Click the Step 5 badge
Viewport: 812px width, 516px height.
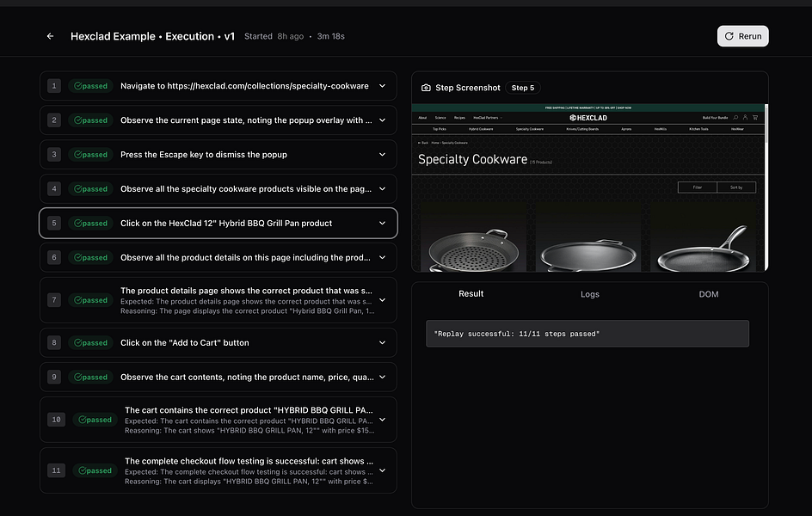click(522, 88)
